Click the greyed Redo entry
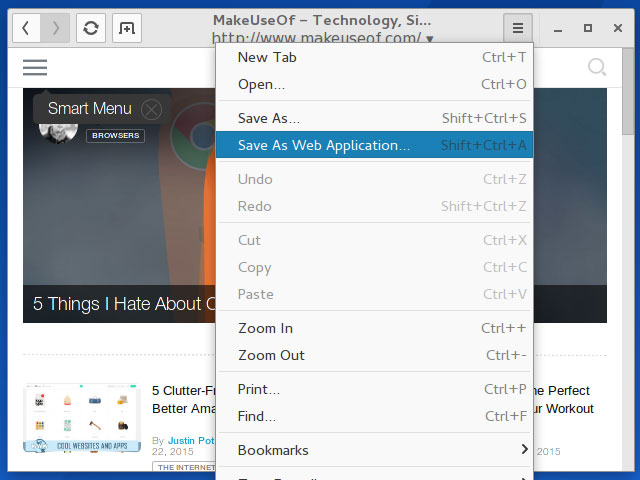This screenshot has width=640, height=480. pyautogui.click(x=374, y=206)
